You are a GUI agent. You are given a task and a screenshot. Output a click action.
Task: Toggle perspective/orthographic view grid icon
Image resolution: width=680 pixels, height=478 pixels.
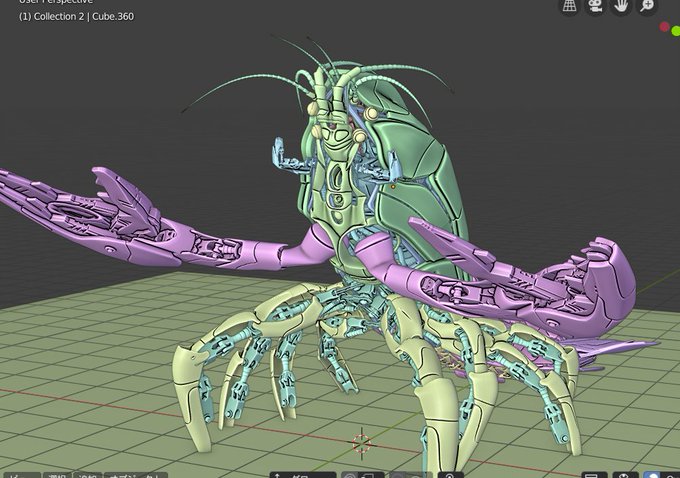pyautogui.click(x=569, y=6)
